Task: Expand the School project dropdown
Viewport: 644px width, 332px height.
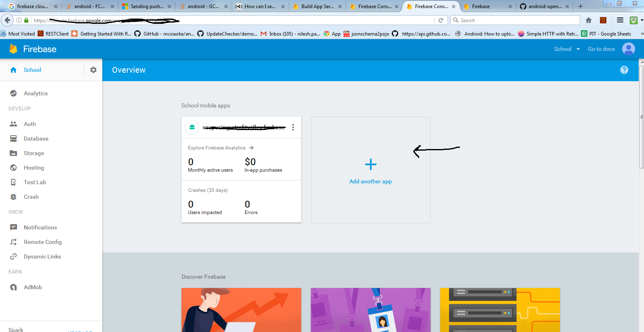Action: tap(567, 49)
